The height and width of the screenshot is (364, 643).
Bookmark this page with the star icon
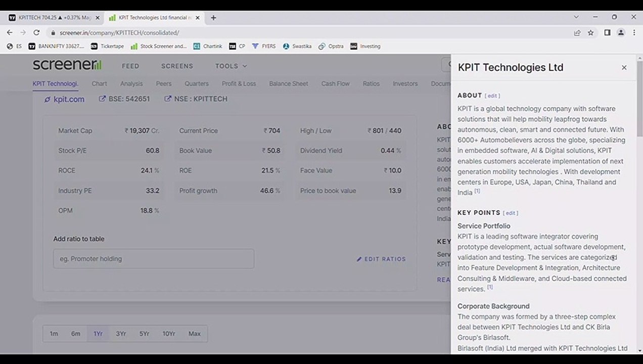point(590,32)
